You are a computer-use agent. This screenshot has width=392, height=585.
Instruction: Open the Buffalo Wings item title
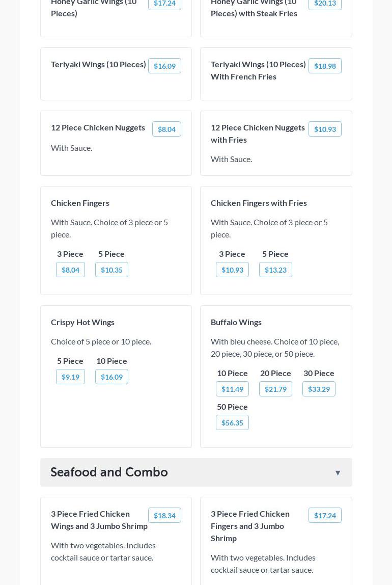pyautogui.click(x=236, y=322)
